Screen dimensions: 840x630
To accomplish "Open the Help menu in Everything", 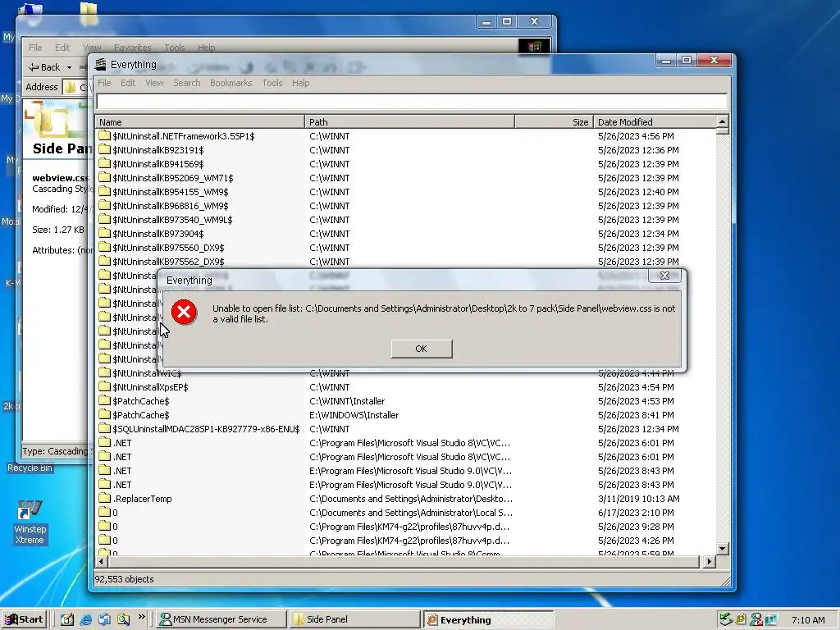I will (300, 83).
